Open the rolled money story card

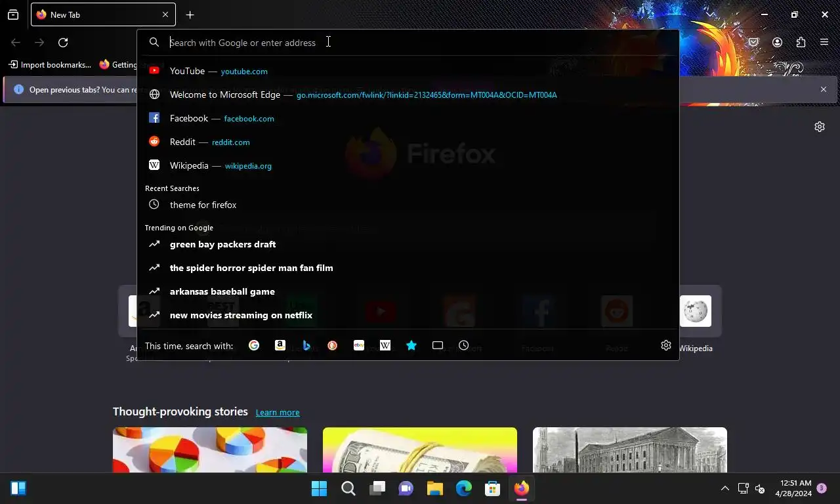pos(420,450)
